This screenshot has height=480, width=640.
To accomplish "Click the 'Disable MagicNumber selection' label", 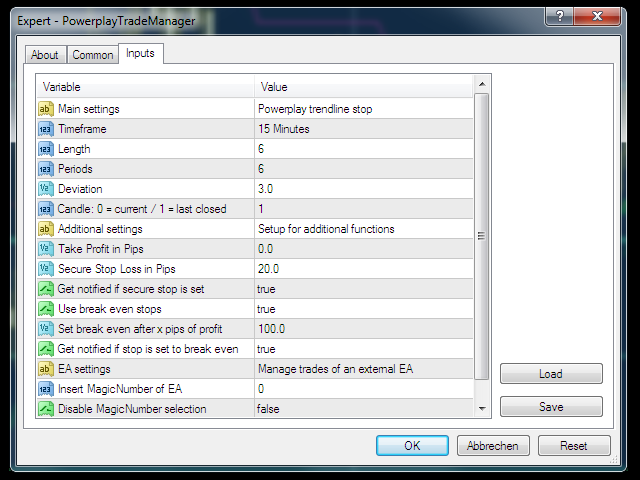I will pyautogui.click(x=132, y=409).
